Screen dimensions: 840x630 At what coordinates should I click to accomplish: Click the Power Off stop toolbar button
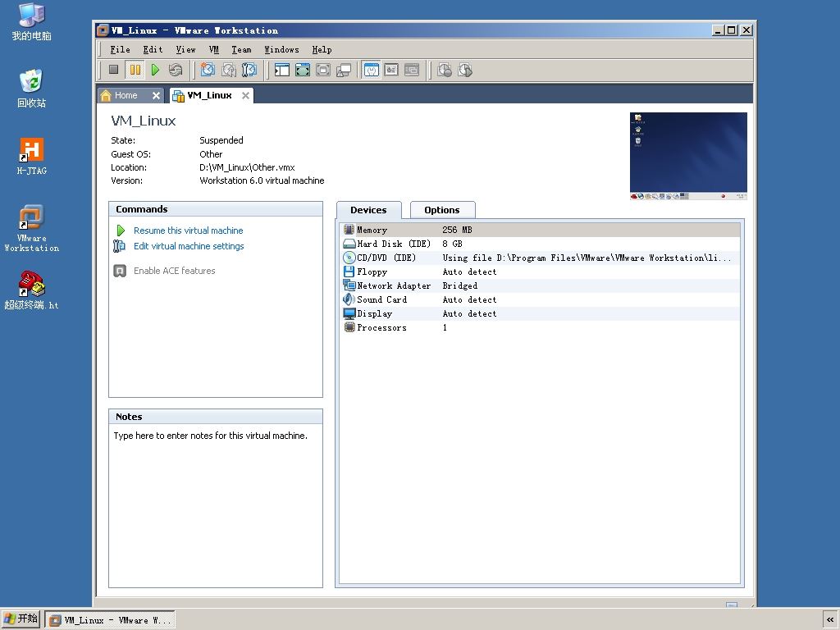coord(114,71)
